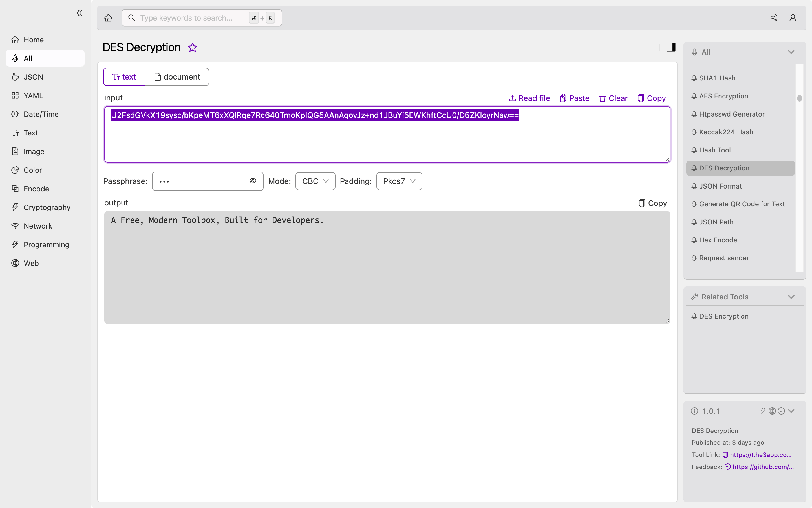This screenshot has height=508, width=812.
Task: Open JSON Format tool
Action: [x=741, y=186]
